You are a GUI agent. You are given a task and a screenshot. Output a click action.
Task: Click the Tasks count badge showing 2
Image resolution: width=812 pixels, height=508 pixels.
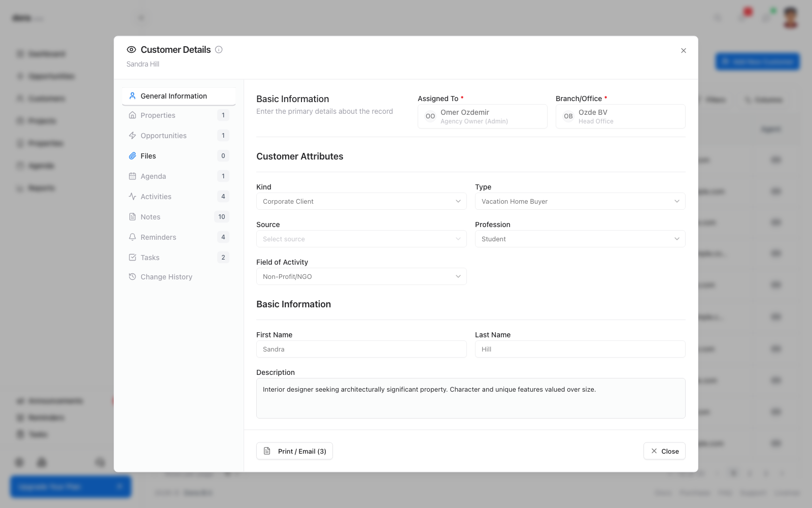[223, 258]
